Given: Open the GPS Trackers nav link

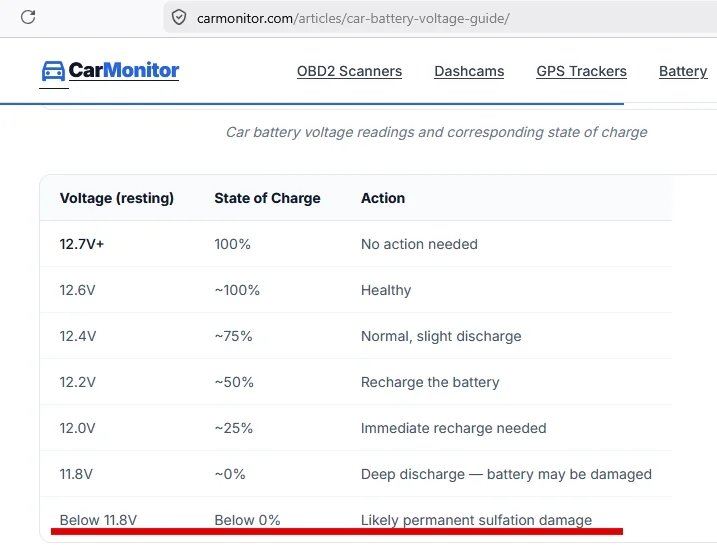Looking at the screenshot, I should coord(581,71).
